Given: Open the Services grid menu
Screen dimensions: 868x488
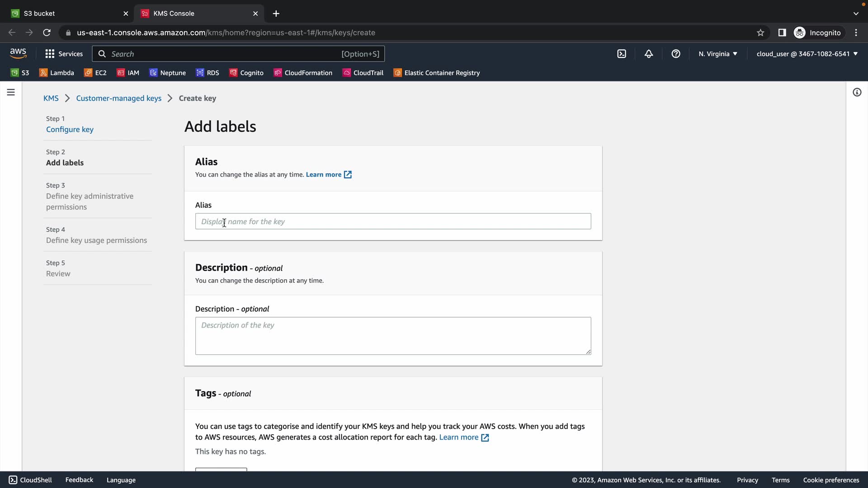Looking at the screenshot, I should pyautogui.click(x=64, y=54).
